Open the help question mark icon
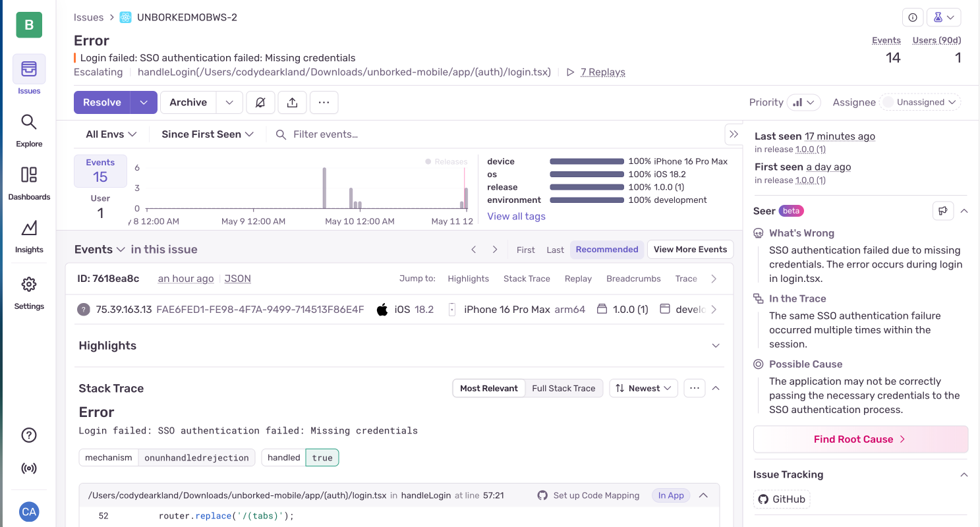Image resolution: width=980 pixels, height=527 pixels. coord(29,435)
